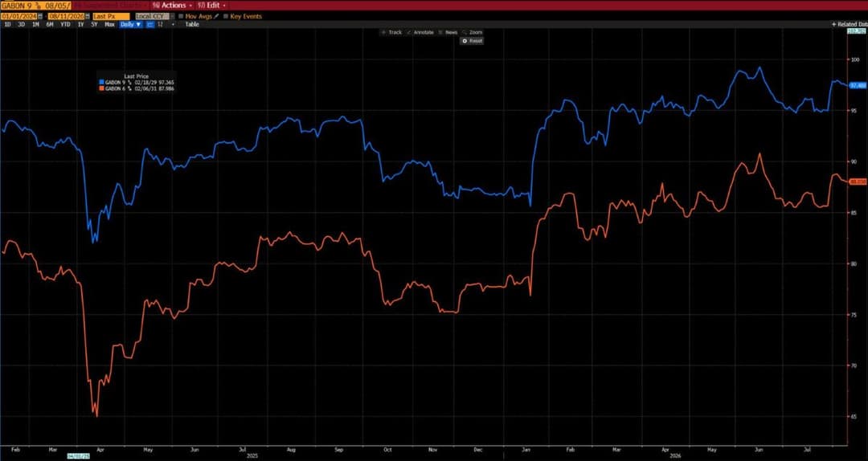The image size is (868, 461).
Task: Enable the Mov Avgs checkbox
Action: [x=181, y=17]
